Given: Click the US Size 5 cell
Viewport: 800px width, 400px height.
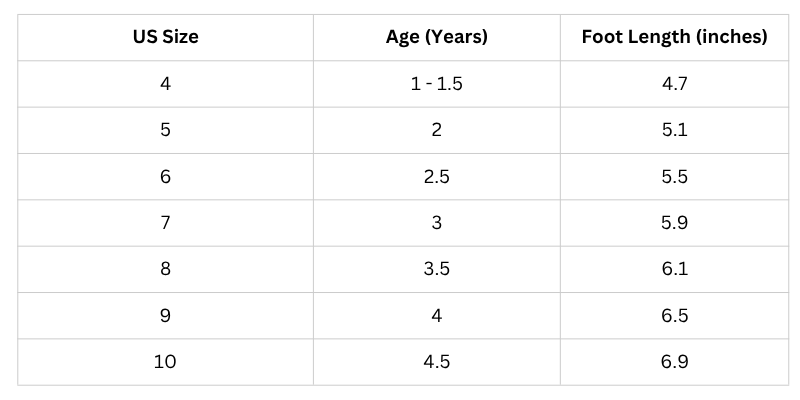Looking at the screenshot, I should (x=165, y=130).
